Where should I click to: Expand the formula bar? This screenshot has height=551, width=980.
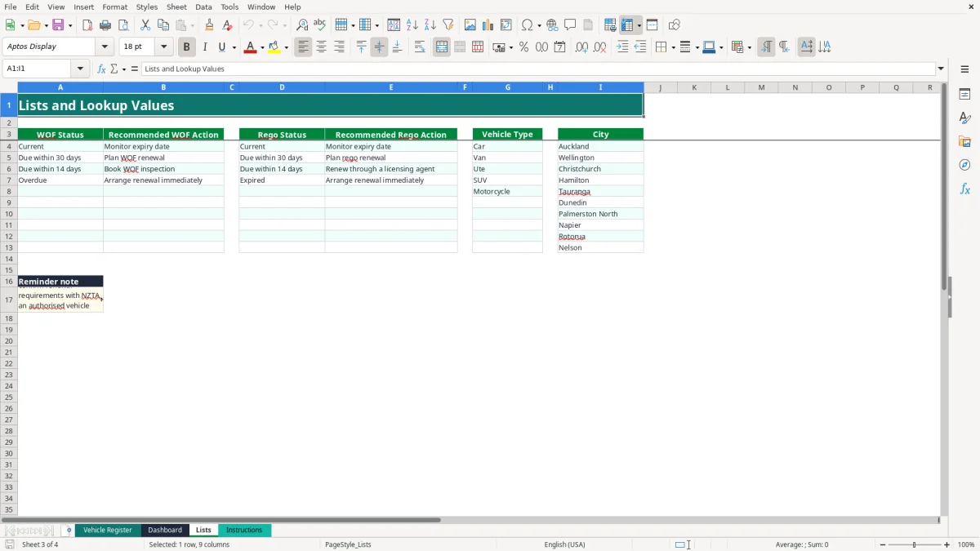pyautogui.click(x=941, y=69)
